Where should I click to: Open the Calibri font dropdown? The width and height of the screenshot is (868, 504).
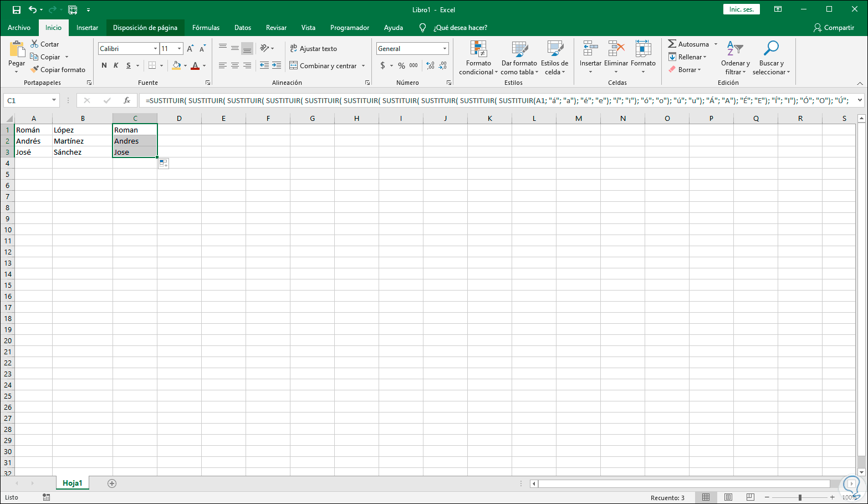[155, 48]
